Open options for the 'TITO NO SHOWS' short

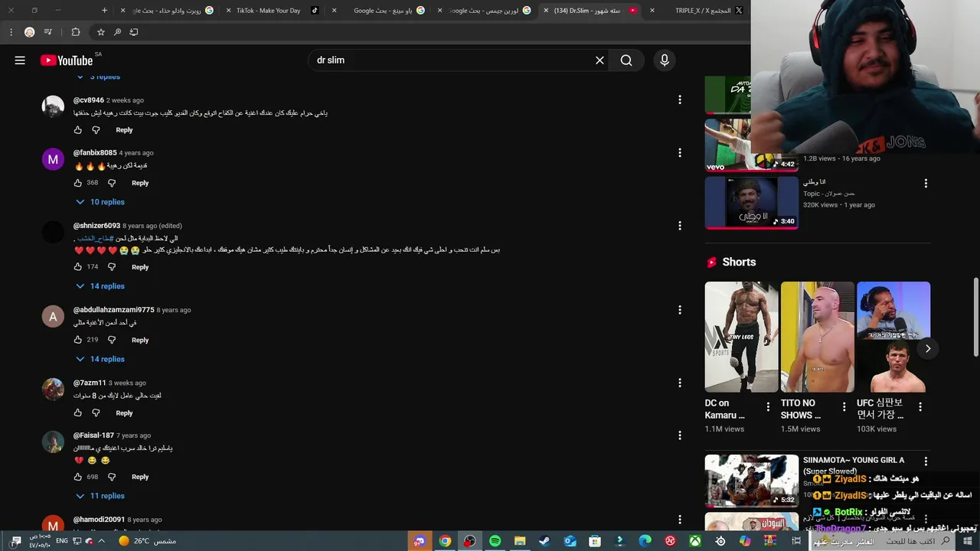(x=844, y=407)
